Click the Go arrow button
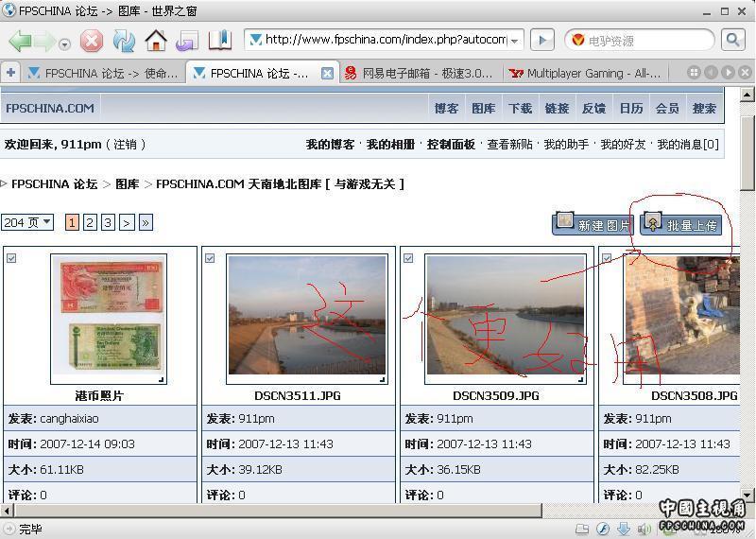 (x=541, y=40)
